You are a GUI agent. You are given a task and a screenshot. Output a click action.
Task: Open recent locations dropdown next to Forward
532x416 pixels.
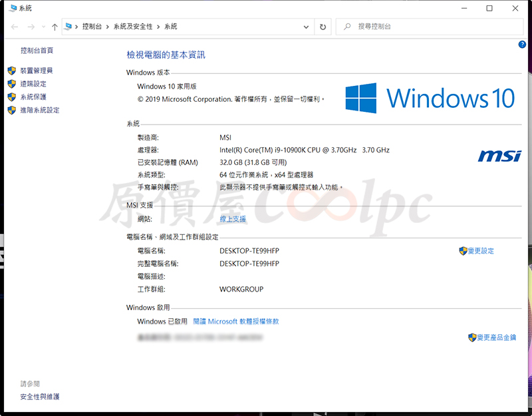43,27
